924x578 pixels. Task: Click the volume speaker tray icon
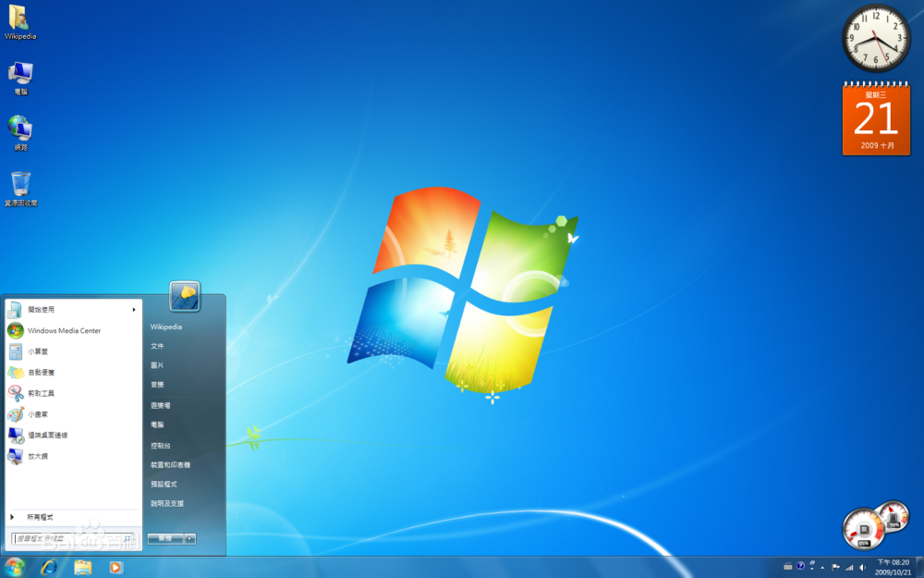(862, 567)
